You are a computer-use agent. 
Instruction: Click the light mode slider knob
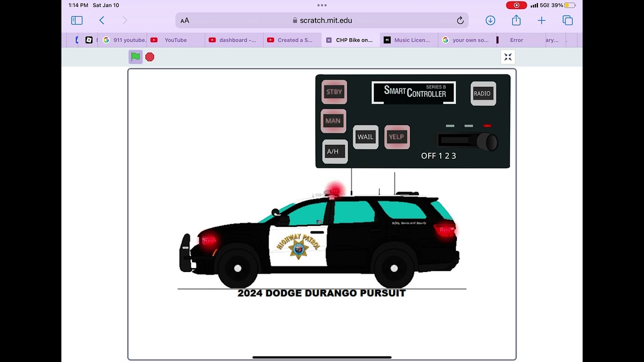click(487, 142)
